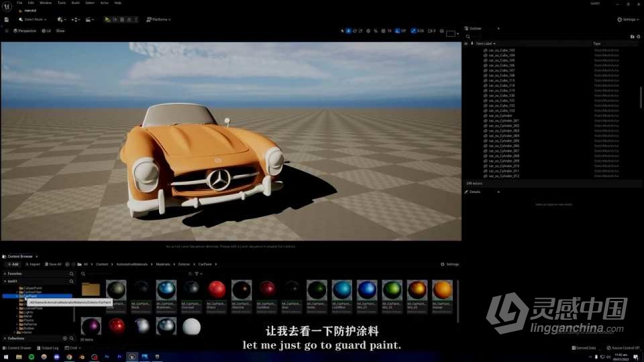Open the Platforms dropdown
The height and width of the screenshot is (362, 644).
click(x=158, y=19)
